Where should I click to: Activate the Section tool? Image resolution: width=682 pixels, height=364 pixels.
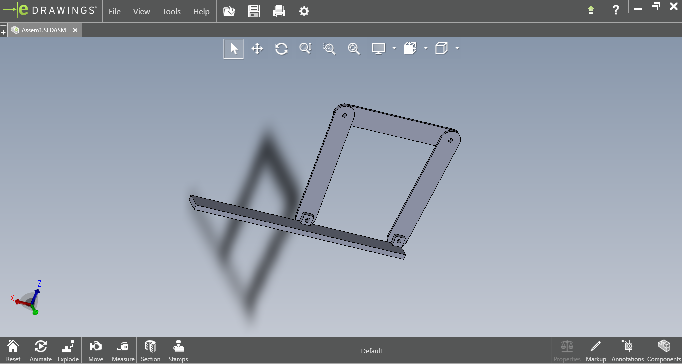click(x=150, y=350)
